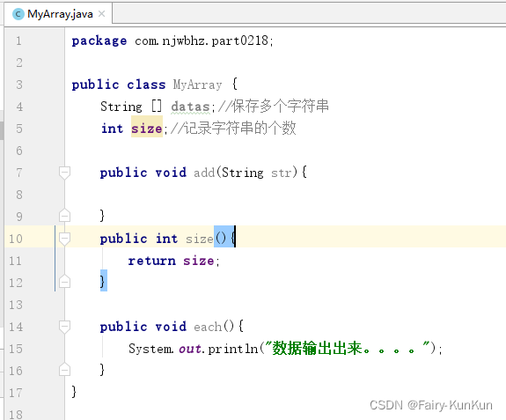
Task: Click the 'return' keyword on line 11
Action: (x=152, y=261)
